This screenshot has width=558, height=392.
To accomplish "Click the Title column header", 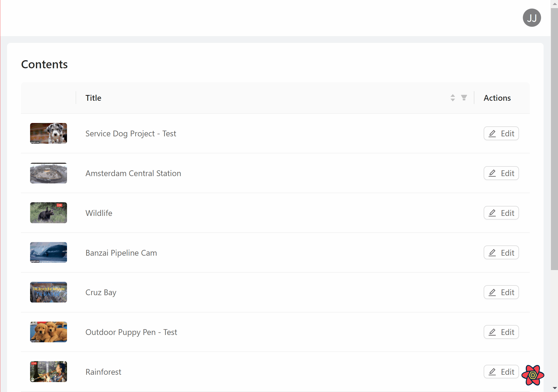I will click(93, 98).
